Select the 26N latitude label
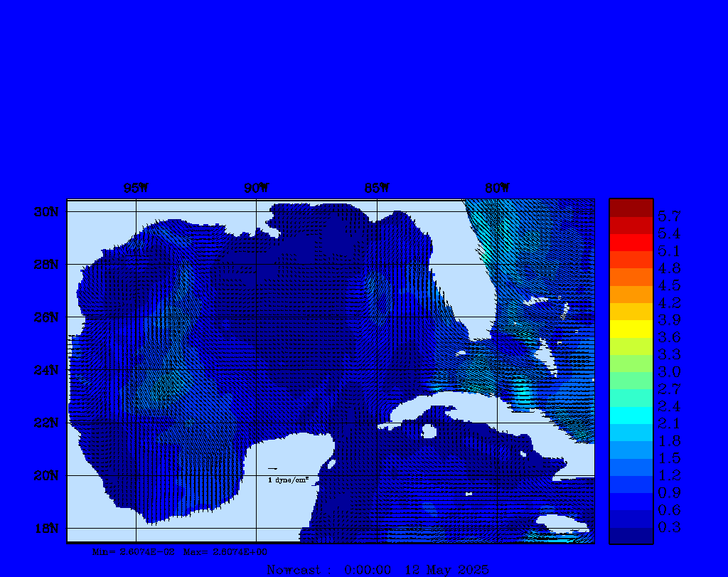 [x=45, y=317]
